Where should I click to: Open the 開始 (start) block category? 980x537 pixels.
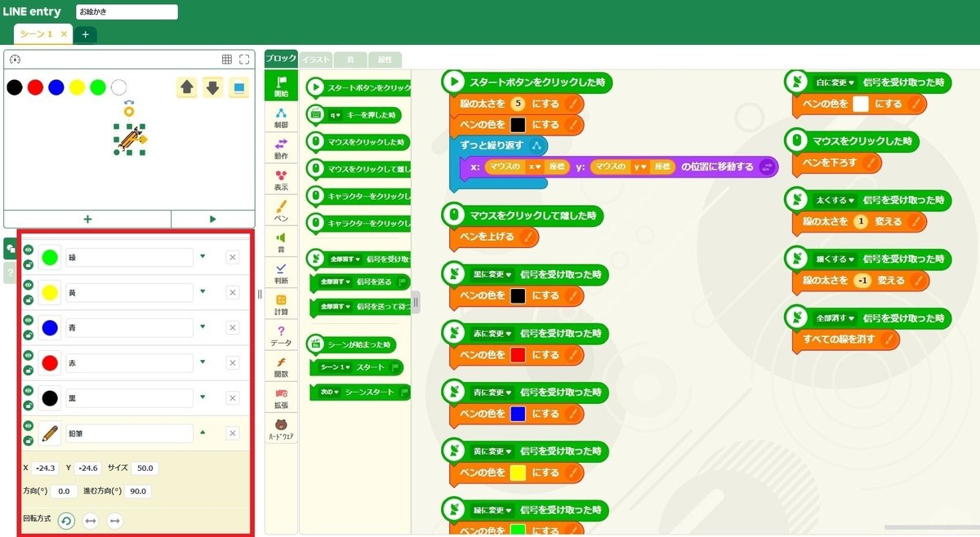(281, 86)
